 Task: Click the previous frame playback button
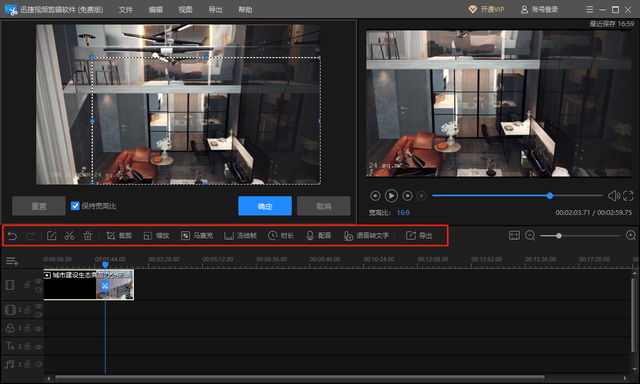tap(375, 196)
